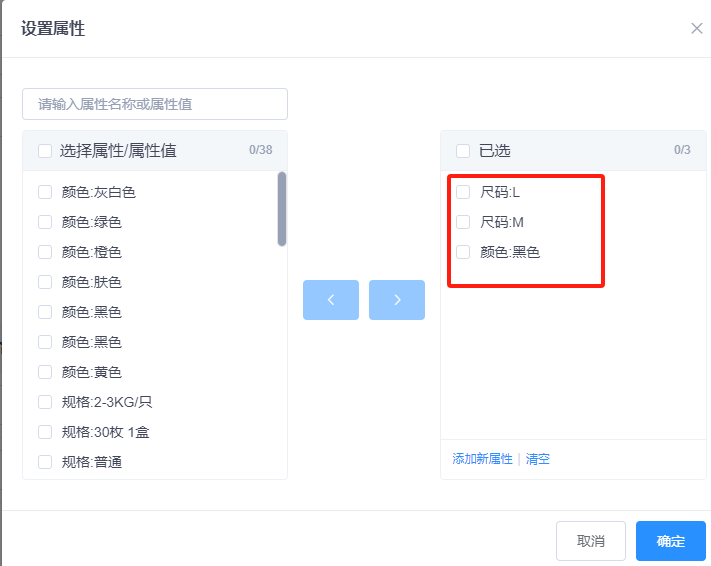Viewport: 711px width, 566px height.
Task: Confirm with the 确定 button
Action: (670, 541)
